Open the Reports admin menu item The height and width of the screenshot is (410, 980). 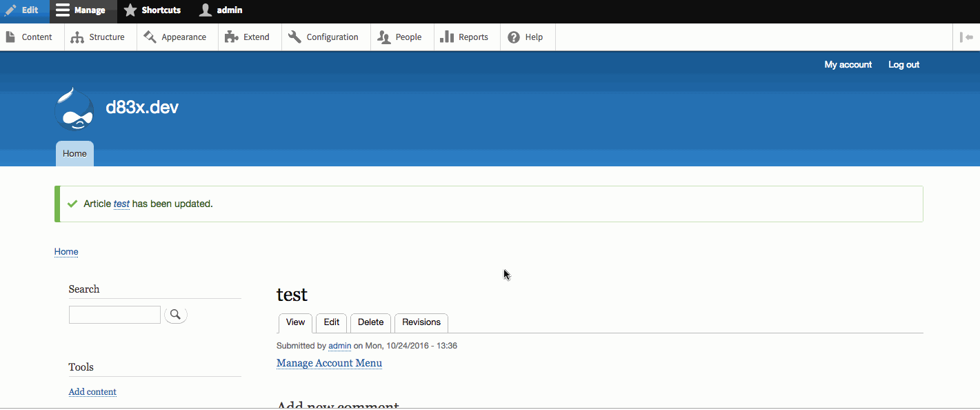pos(467,37)
